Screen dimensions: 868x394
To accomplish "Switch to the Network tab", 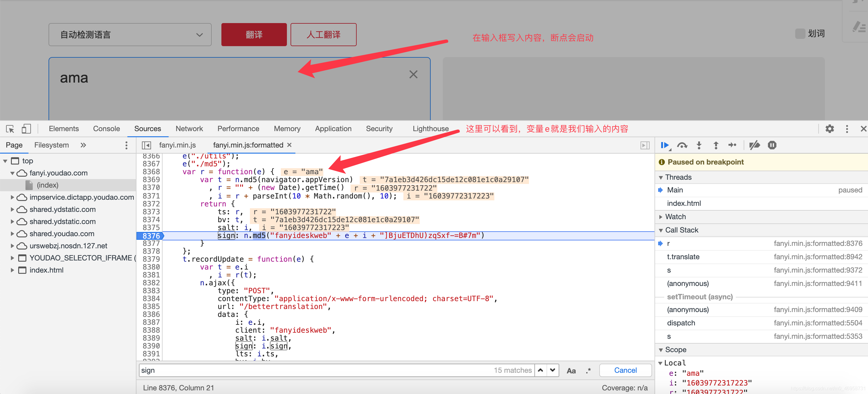I will [x=189, y=129].
